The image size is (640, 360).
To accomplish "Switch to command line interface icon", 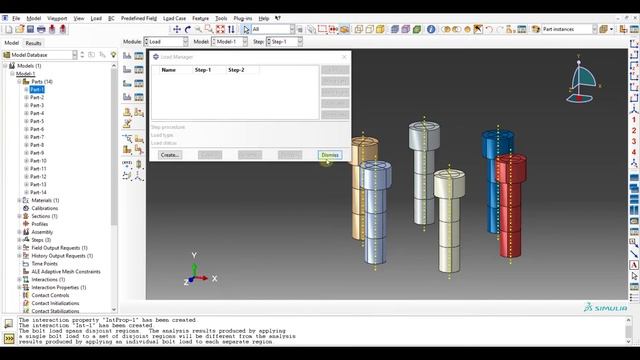I will 9,338.
